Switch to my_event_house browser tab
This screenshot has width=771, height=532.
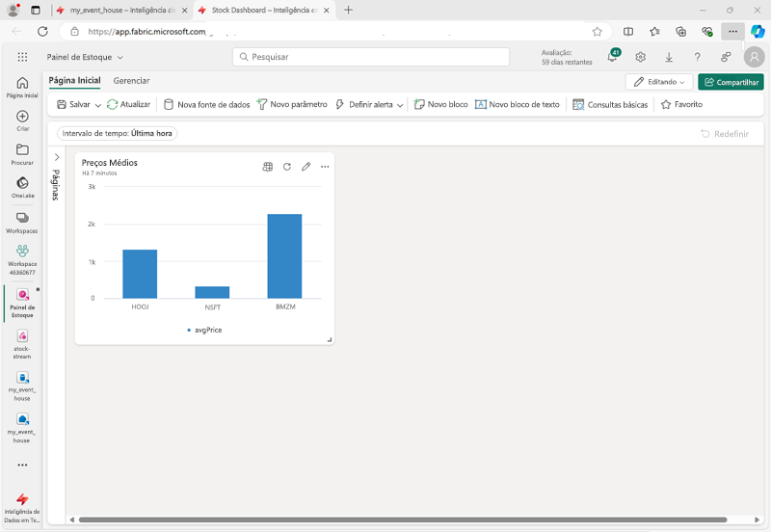point(121,10)
